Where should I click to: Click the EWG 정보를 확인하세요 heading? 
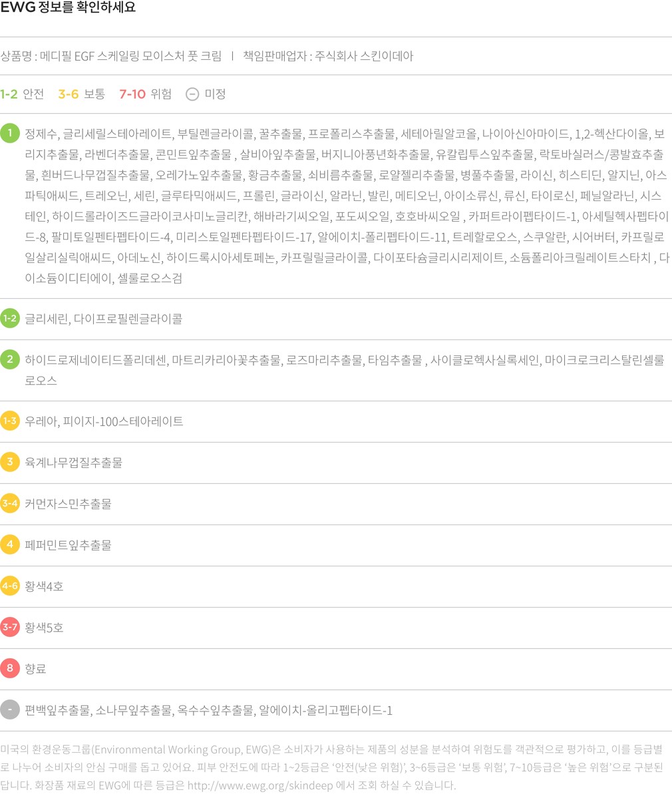pos(68,8)
